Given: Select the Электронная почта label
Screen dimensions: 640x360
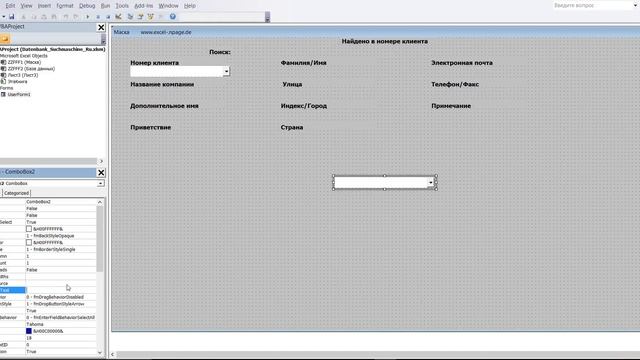Looking at the screenshot, I should [x=462, y=63].
